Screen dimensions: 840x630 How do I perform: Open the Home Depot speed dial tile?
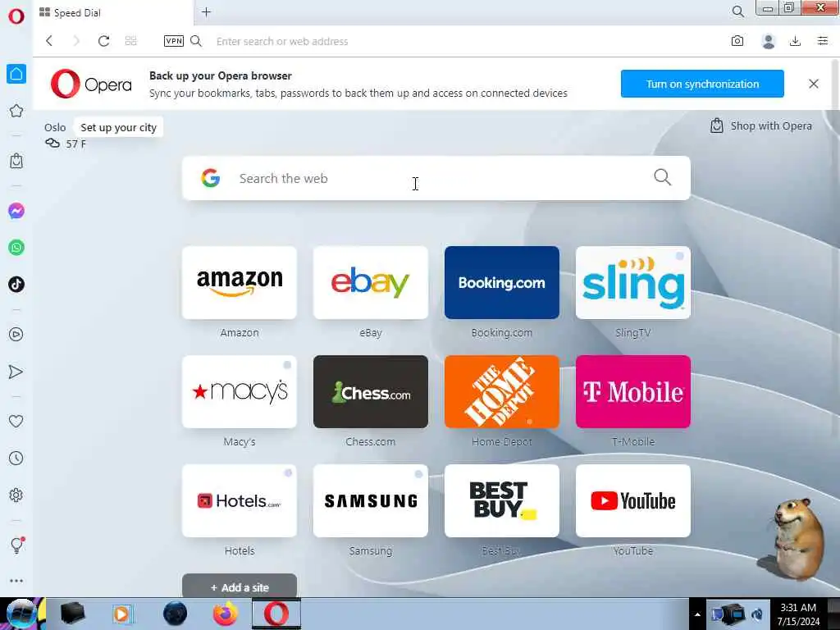[502, 391]
